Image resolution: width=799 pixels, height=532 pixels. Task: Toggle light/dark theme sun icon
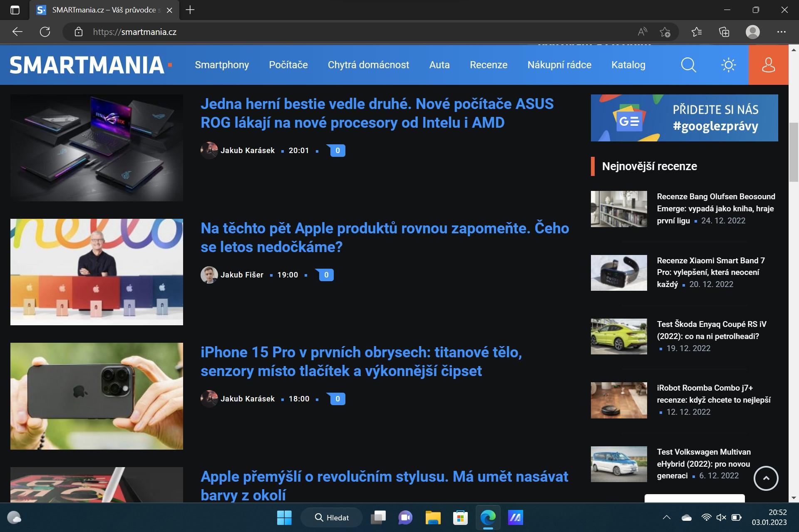[728, 65]
